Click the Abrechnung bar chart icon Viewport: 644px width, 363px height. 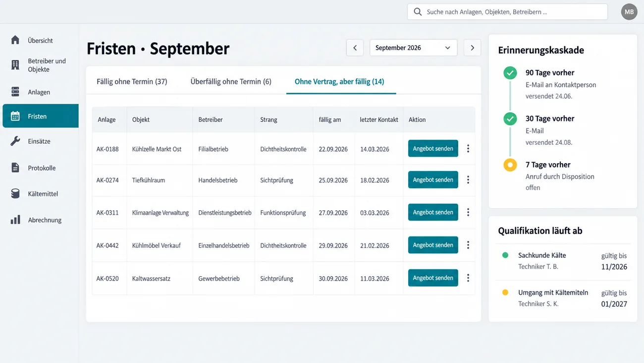coord(15,220)
